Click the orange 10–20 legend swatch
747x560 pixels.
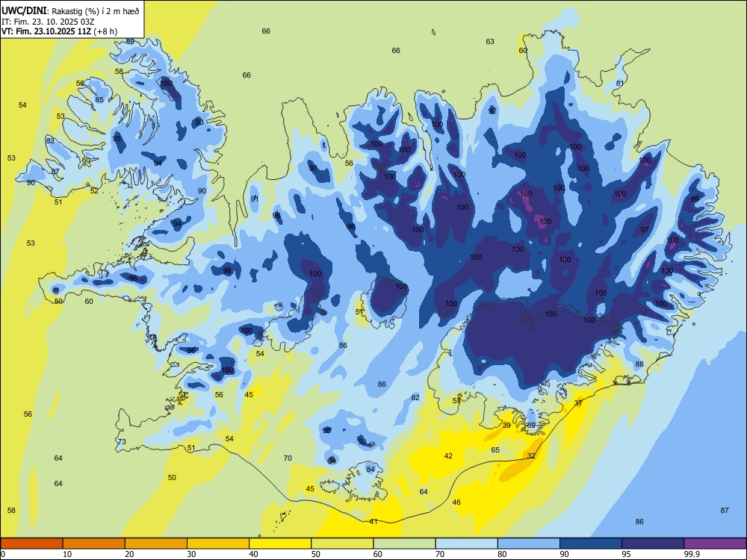pos(94,544)
